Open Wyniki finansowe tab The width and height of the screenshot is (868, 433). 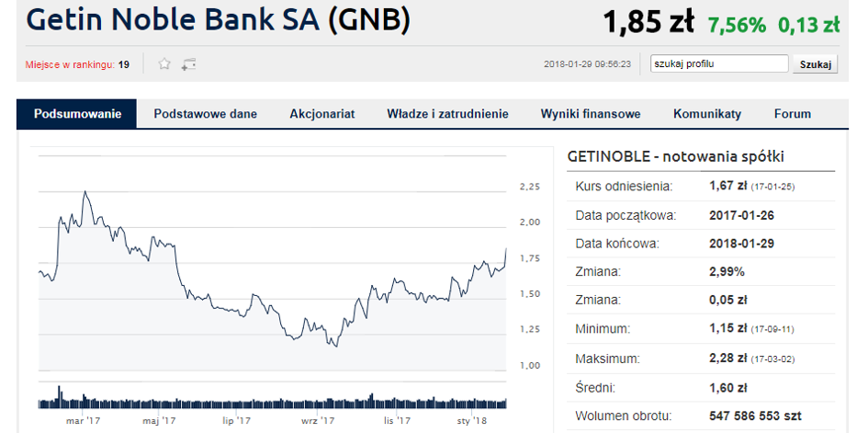[x=591, y=114]
